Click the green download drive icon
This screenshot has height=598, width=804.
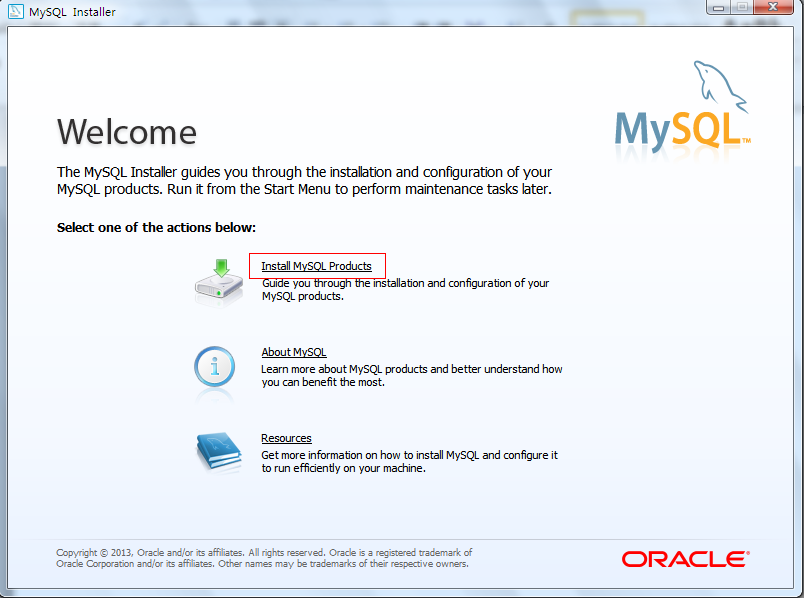coord(217,280)
